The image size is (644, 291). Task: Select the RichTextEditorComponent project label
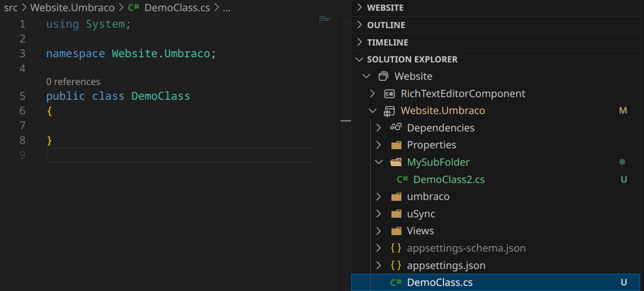463,93
